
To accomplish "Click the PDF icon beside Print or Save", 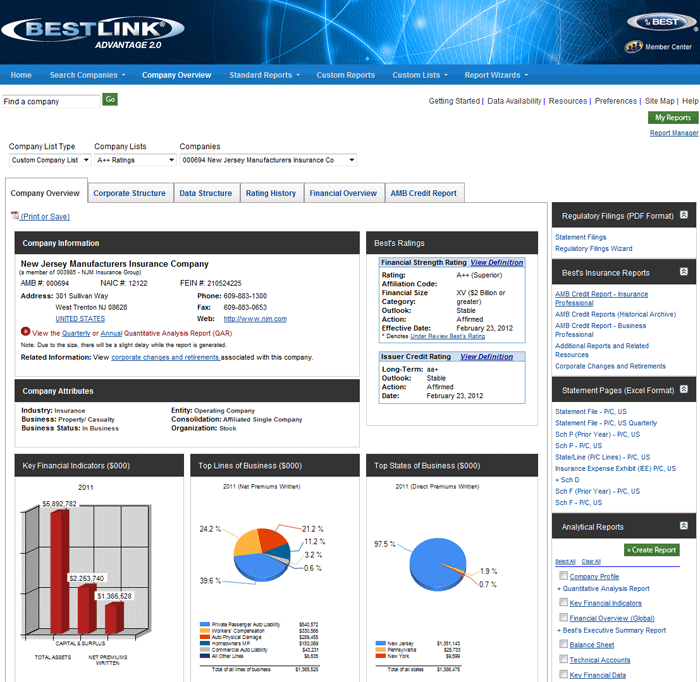I will click(x=15, y=216).
